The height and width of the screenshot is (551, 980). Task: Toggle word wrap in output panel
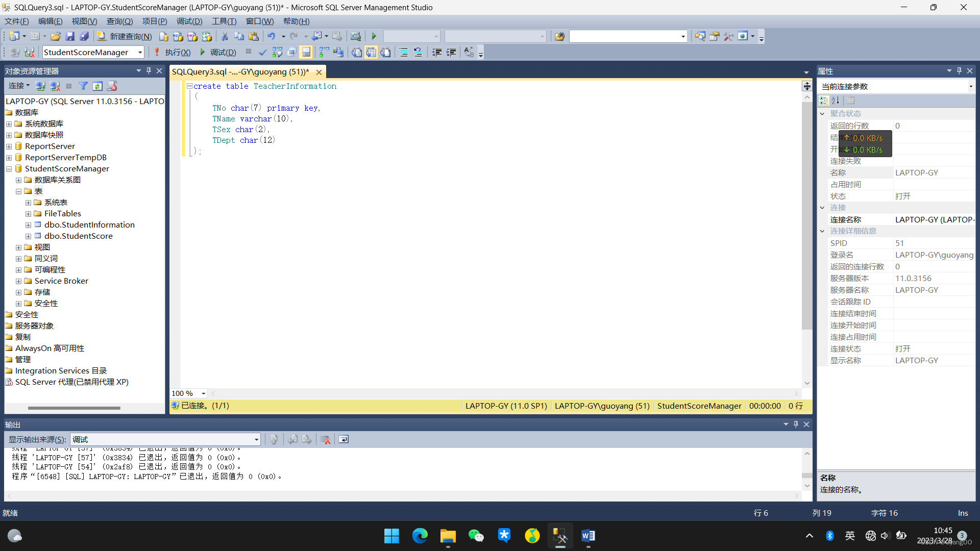coord(344,439)
